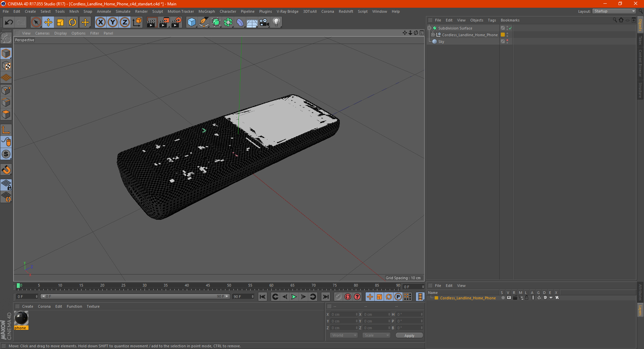644x349 pixels.
Task: Toggle layer solo for Cordless_Landline_Home_Phone
Action: click(503, 298)
